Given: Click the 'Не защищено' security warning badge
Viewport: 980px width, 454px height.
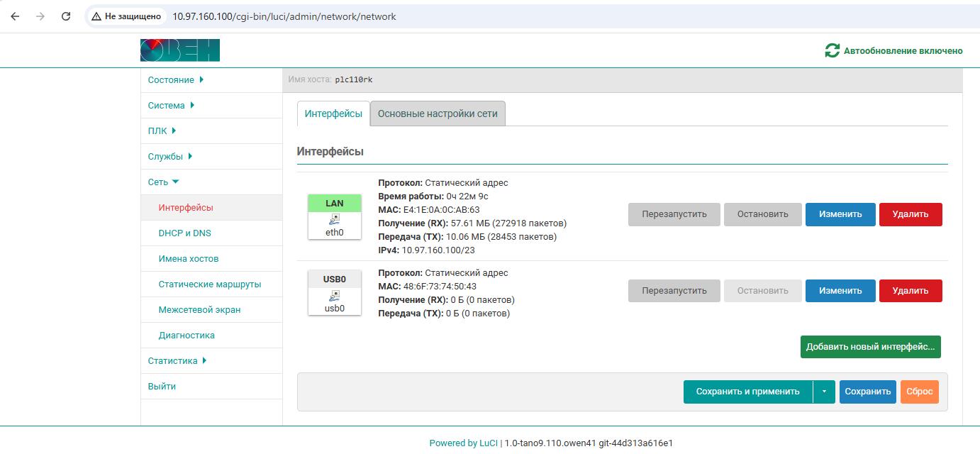Looking at the screenshot, I should (x=127, y=16).
